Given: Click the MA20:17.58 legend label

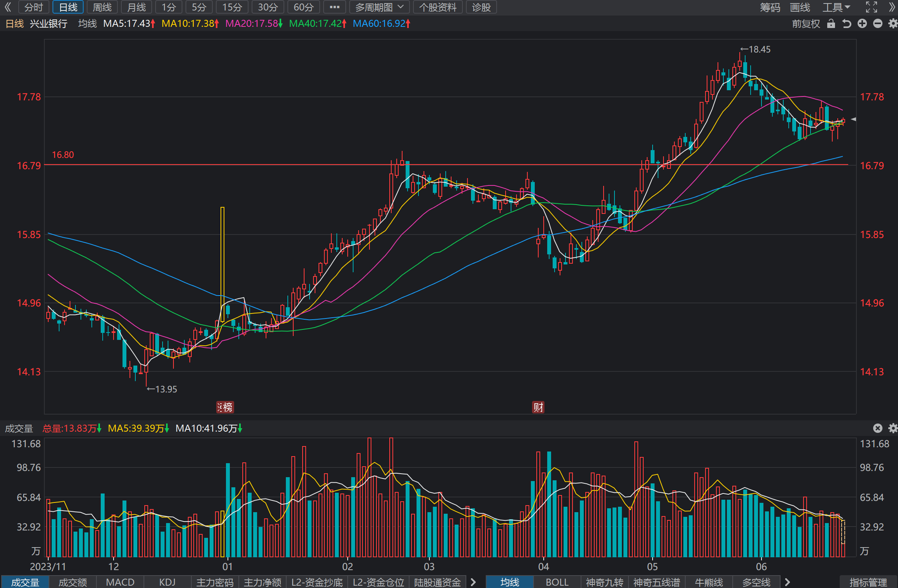Looking at the screenshot, I should click(x=254, y=24).
